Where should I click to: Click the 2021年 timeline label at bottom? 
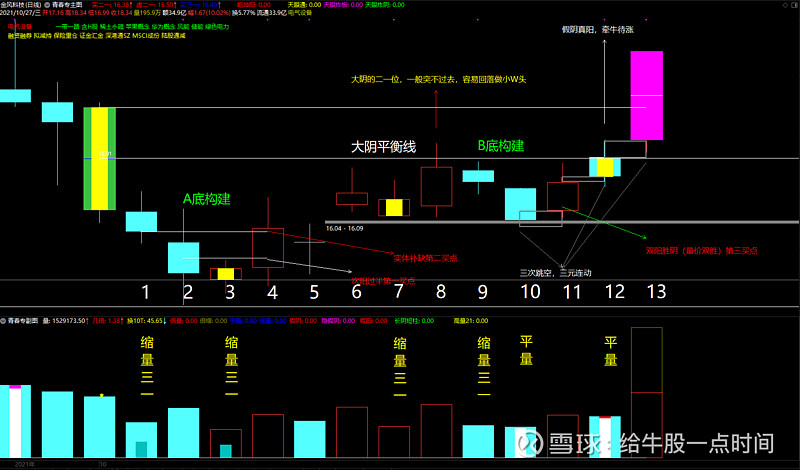point(25,464)
